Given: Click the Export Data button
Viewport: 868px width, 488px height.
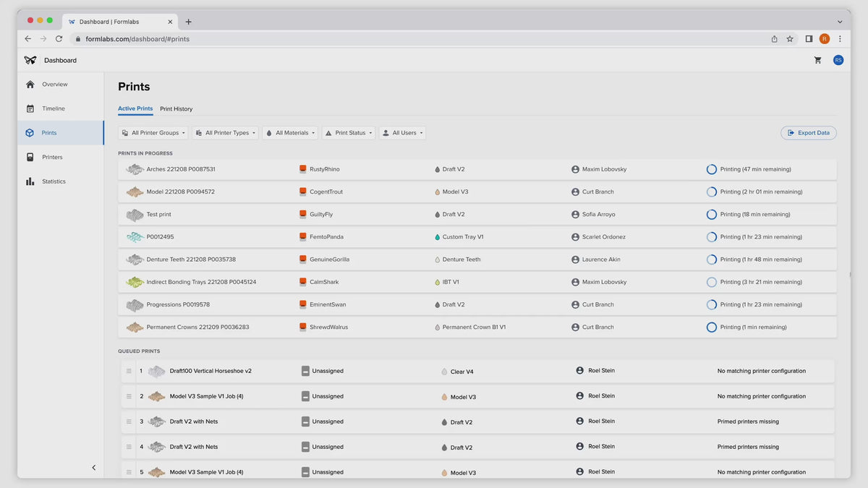Looking at the screenshot, I should [x=808, y=132].
